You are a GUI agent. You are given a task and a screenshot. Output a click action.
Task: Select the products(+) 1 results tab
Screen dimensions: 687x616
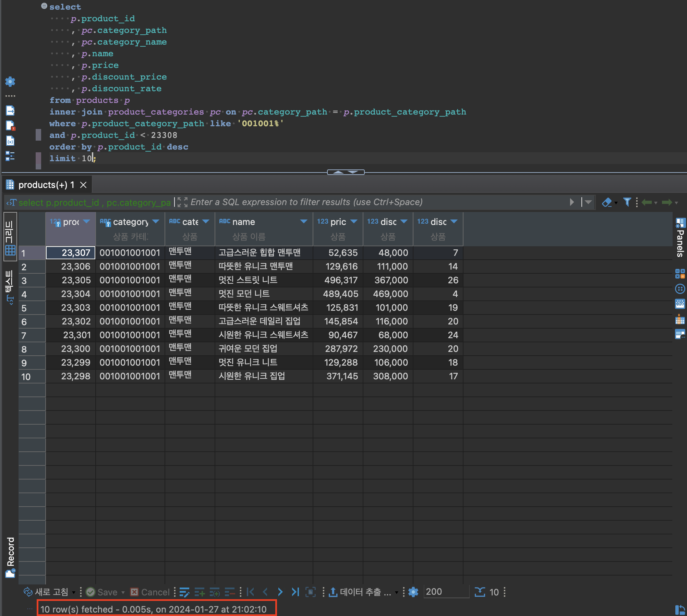46,185
